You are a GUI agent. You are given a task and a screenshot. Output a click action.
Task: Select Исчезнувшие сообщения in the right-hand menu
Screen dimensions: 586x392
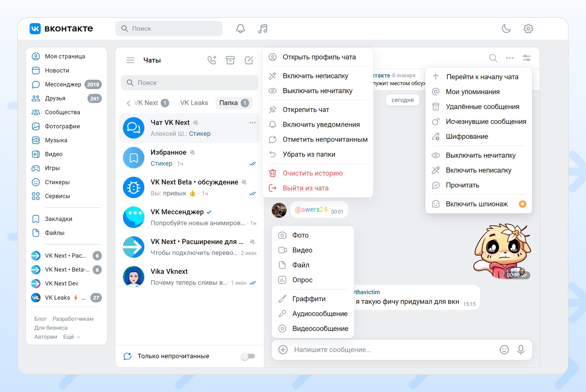coord(478,121)
